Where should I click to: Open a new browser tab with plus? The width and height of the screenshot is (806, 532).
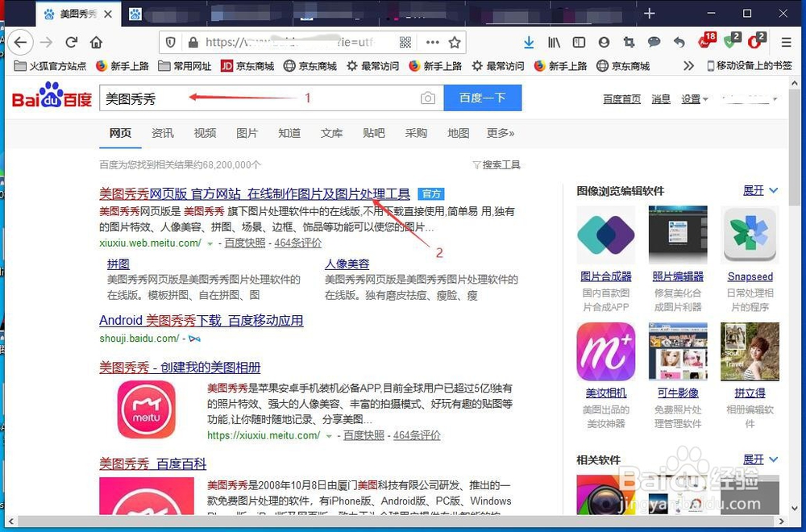coord(649,13)
